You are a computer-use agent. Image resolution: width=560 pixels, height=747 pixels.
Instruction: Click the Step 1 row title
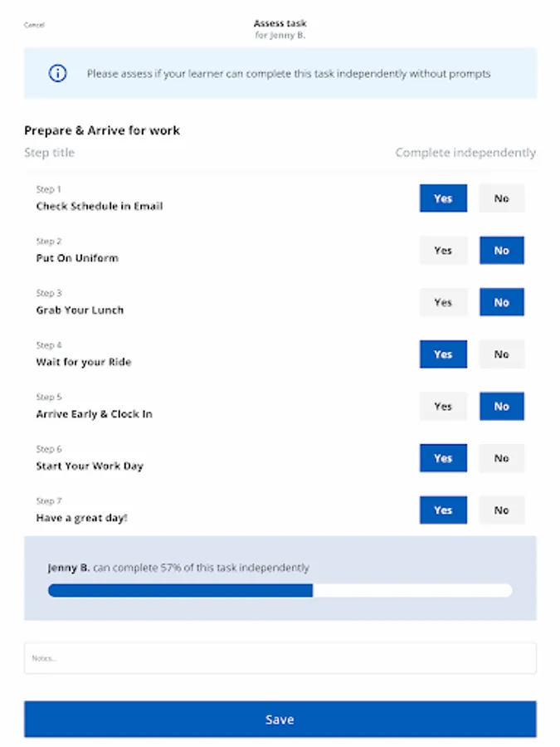[x=99, y=206]
